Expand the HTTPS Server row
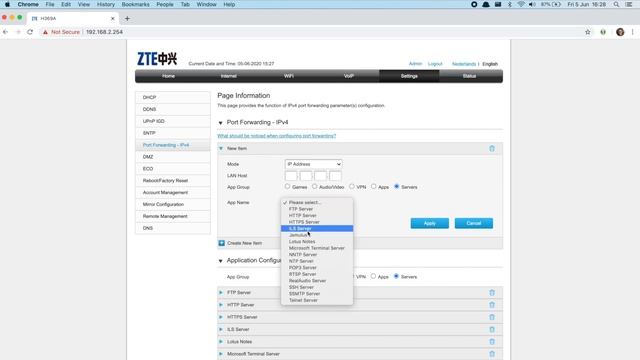The height and width of the screenshot is (360, 640). [221, 317]
